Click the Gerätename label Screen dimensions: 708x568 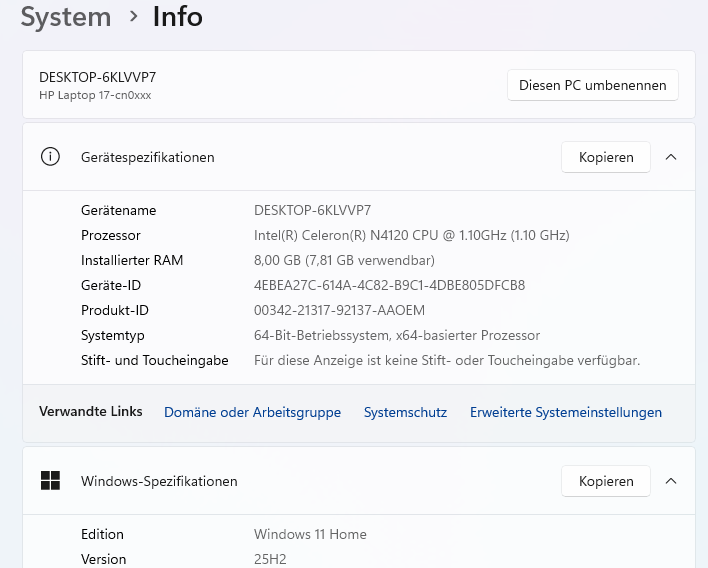click(118, 210)
